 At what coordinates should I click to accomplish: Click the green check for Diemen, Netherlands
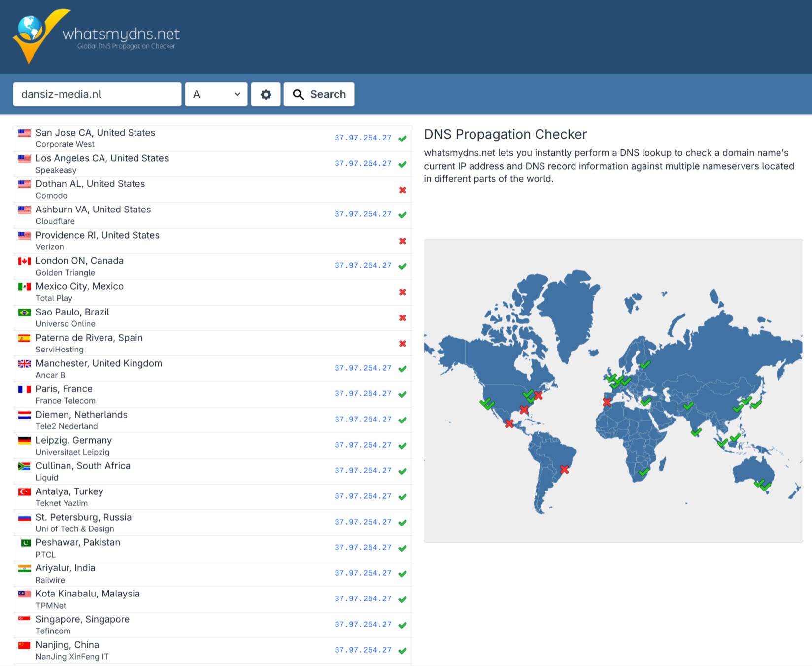tap(403, 420)
